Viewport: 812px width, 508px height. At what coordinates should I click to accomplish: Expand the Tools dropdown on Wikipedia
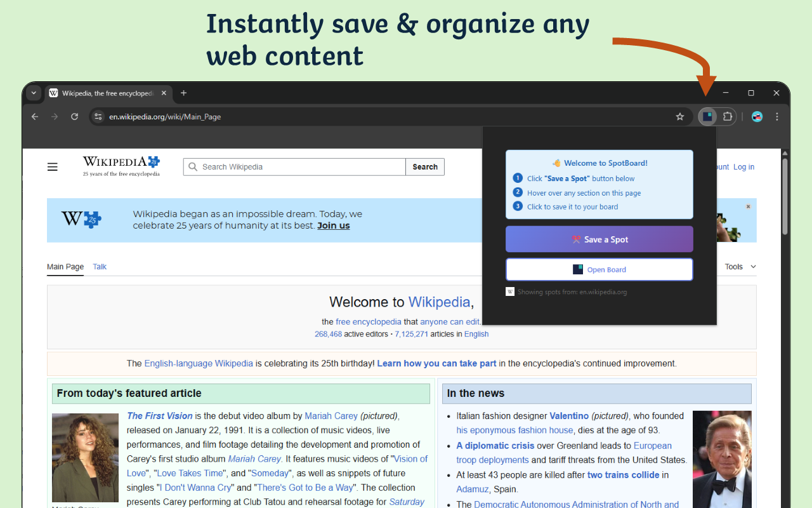pyautogui.click(x=740, y=267)
